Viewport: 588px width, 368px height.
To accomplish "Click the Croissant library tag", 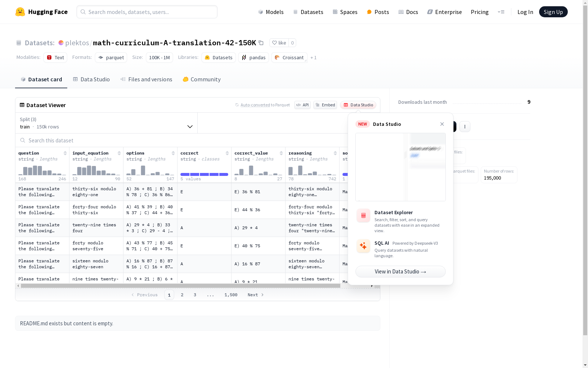I will coord(289,57).
